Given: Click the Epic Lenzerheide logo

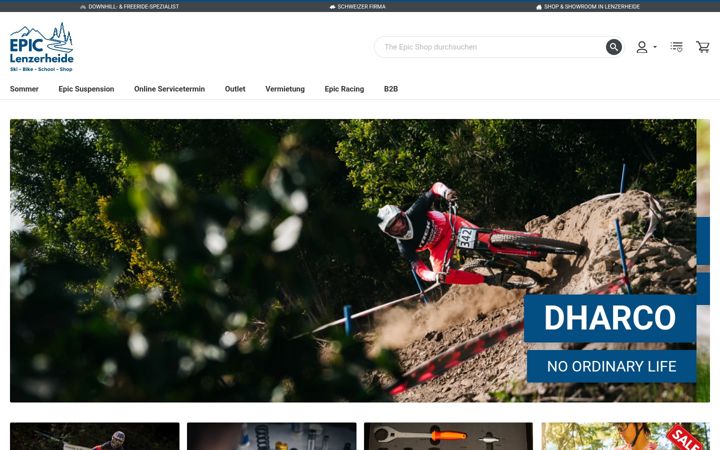Looking at the screenshot, I should (41, 47).
